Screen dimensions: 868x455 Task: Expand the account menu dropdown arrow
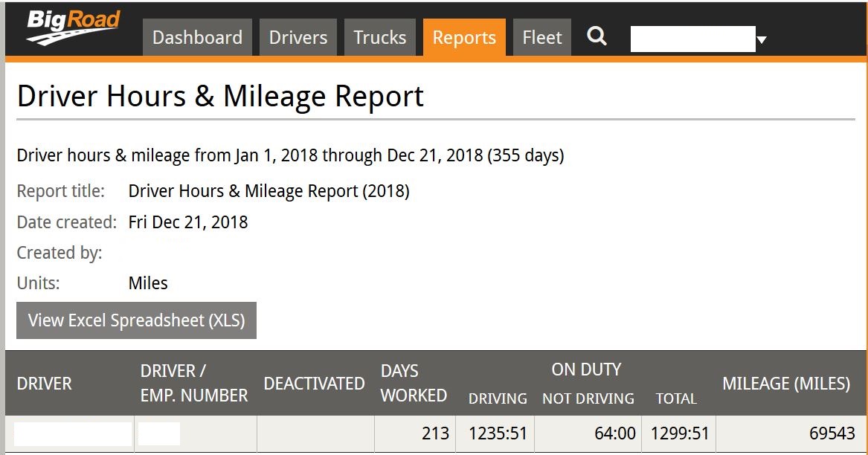click(761, 40)
